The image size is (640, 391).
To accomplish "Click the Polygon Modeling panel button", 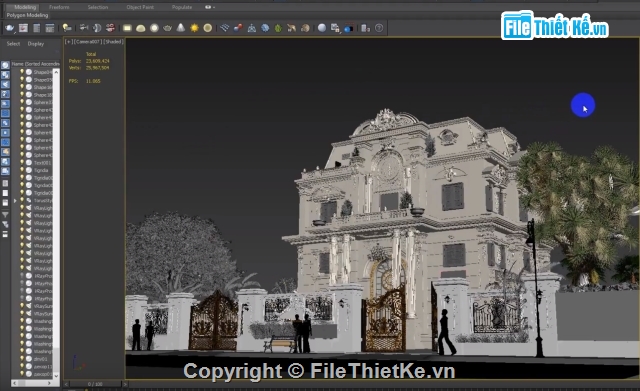I will [27, 15].
